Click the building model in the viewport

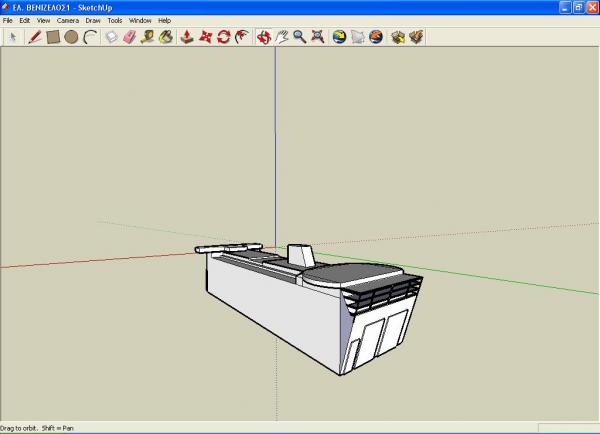click(x=300, y=310)
